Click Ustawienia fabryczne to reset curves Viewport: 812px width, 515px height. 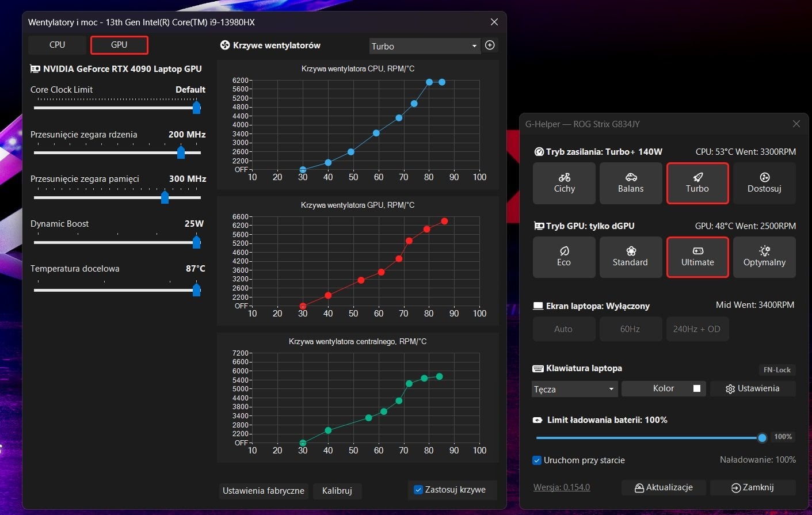pyautogui.click(x=264, y=491)
